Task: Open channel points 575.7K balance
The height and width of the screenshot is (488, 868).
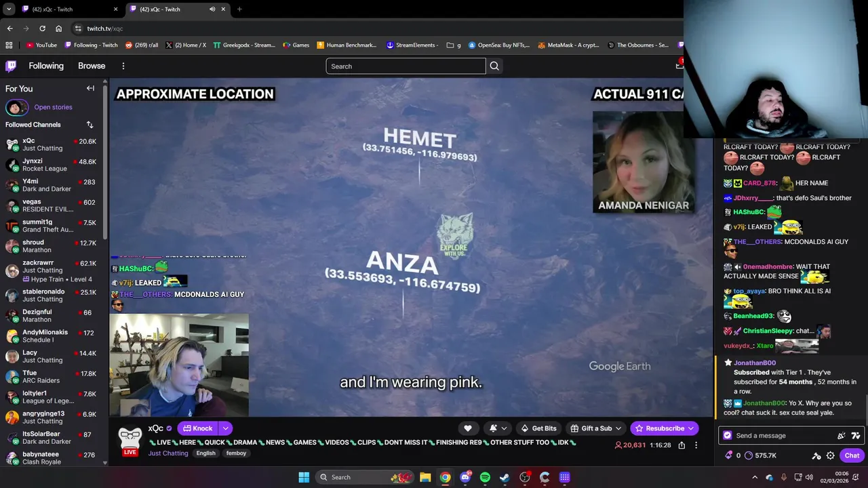Action: coord(760,455)
